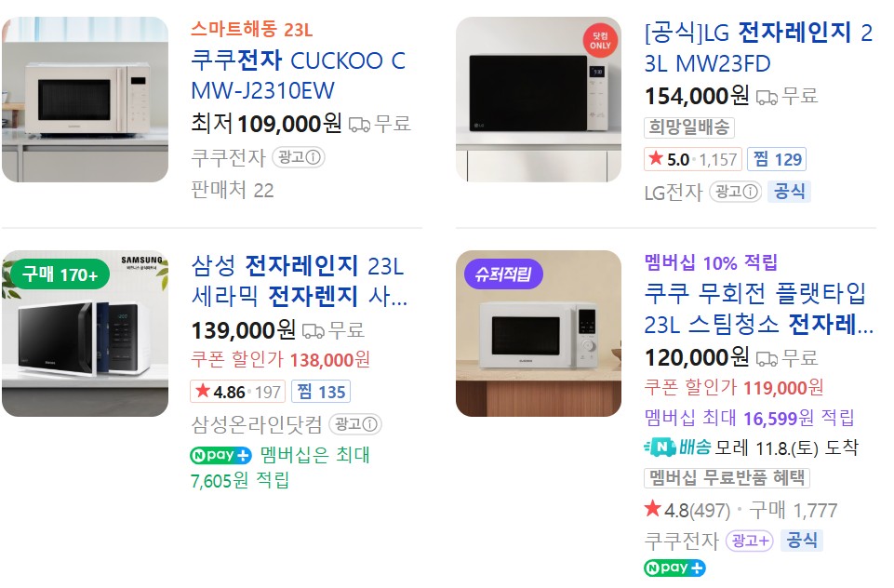
Task: Click the Samsung microwave thumbnail with 구매 170+
Action: point(85,333)
